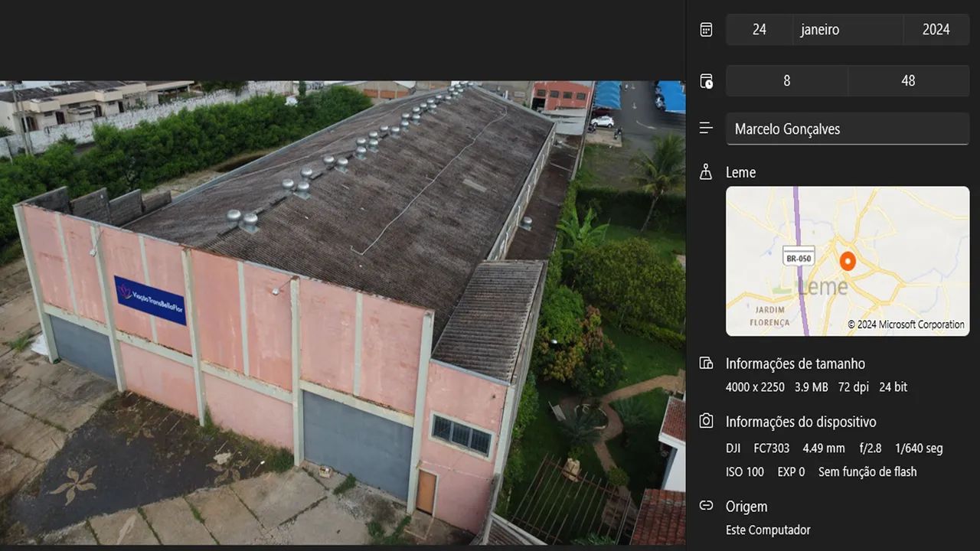Edit the day field showing 24
The height and width of the screenshot is (551, 980).
(759, 30)
